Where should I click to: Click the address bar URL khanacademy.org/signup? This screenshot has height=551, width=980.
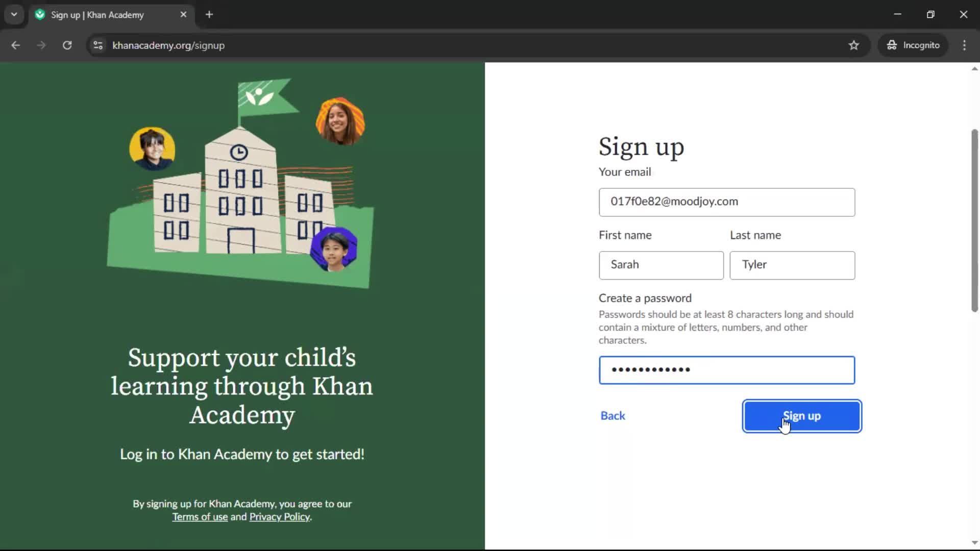[168, 45]
